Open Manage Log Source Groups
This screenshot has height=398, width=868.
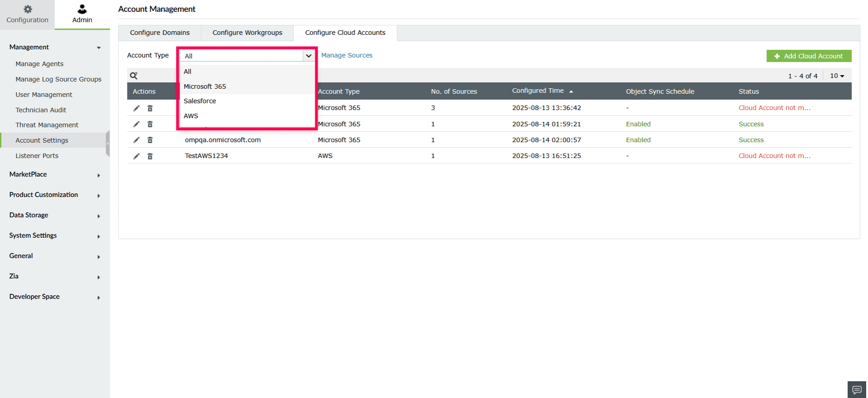click(x=58, y=79)
